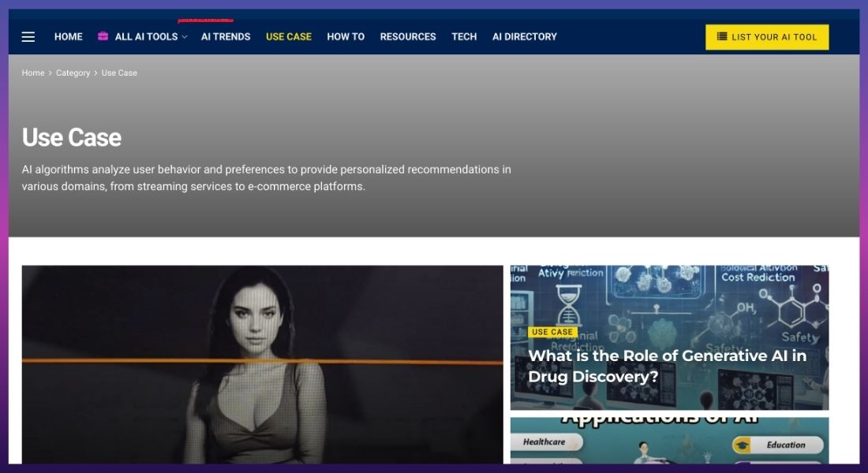This screenshot has height=473, width=868.
Task: Open the hamburger navigation menu
Action: coord(28,36)
